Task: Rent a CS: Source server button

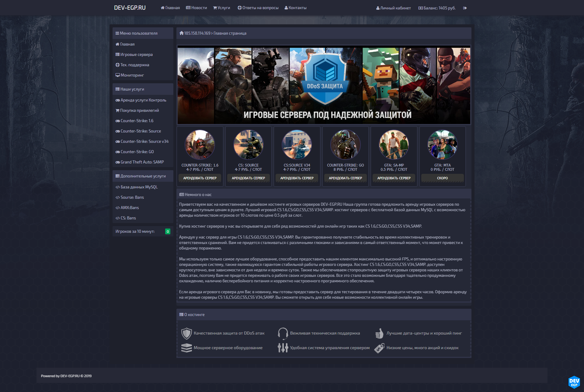Action: click(248, 178)
